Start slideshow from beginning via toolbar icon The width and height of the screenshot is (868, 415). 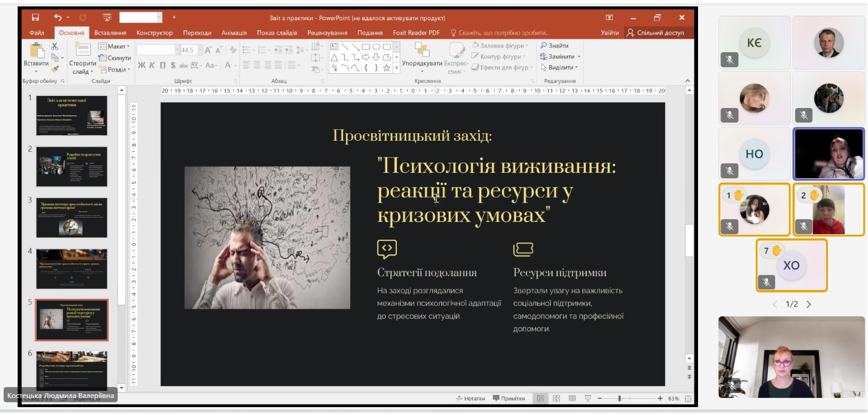coord(107,18)
